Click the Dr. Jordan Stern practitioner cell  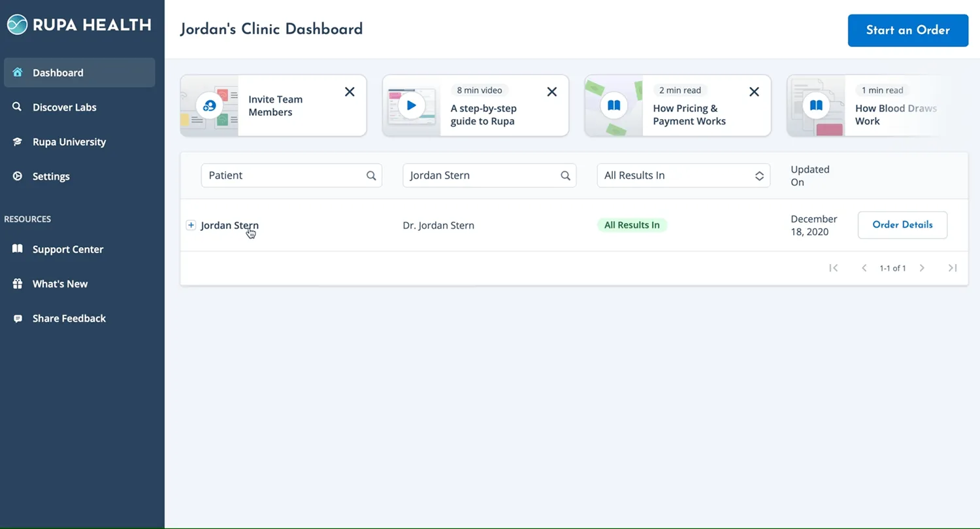coord(438,225)
